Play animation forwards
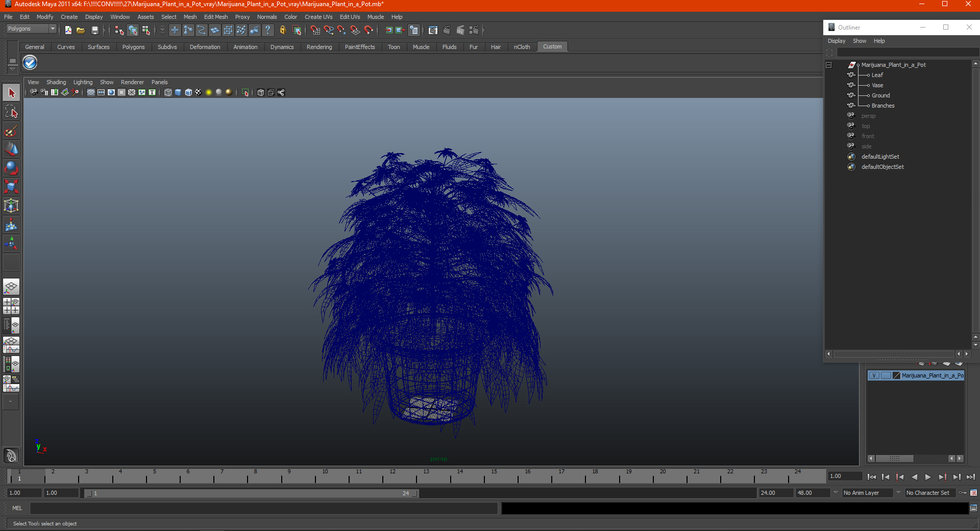This screenshot has height=531, width=980. 928,477
